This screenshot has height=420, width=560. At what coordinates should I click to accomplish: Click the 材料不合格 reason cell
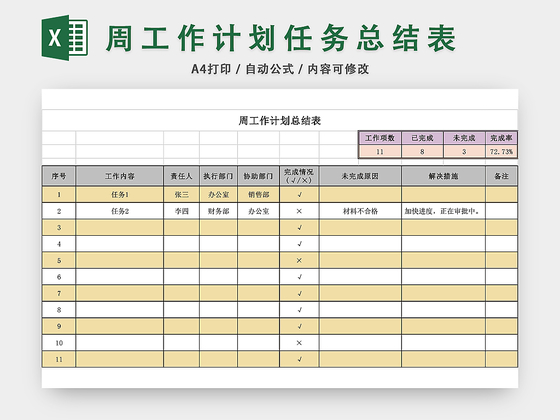tap(360, 211)
